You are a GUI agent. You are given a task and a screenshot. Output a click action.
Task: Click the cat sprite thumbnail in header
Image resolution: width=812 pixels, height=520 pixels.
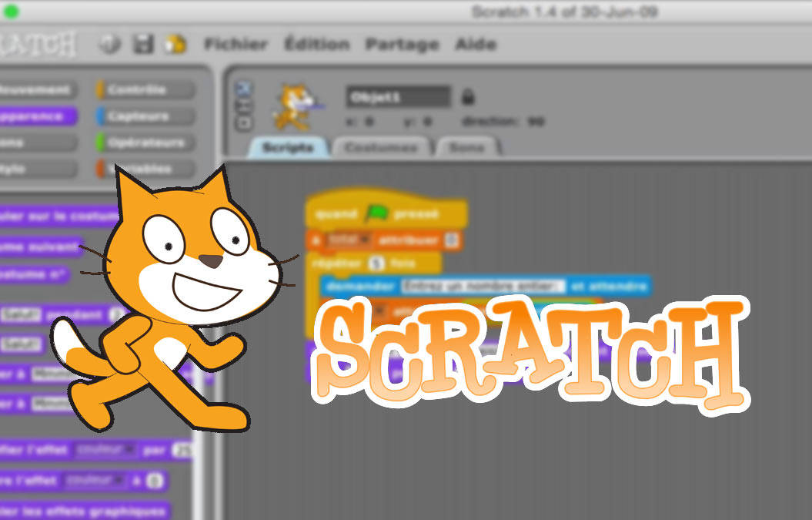pyautogui.click(x=296, y=106)
